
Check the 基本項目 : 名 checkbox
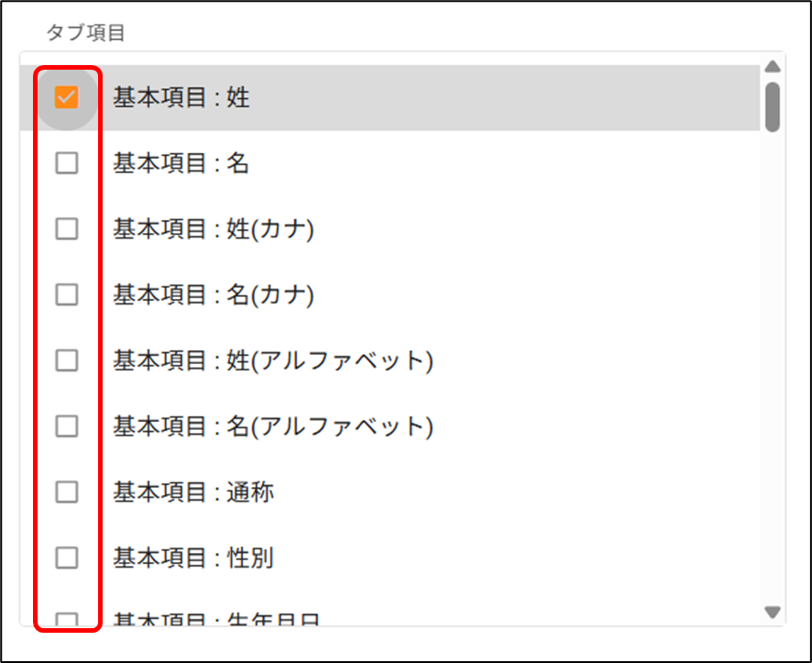point(67,163)
